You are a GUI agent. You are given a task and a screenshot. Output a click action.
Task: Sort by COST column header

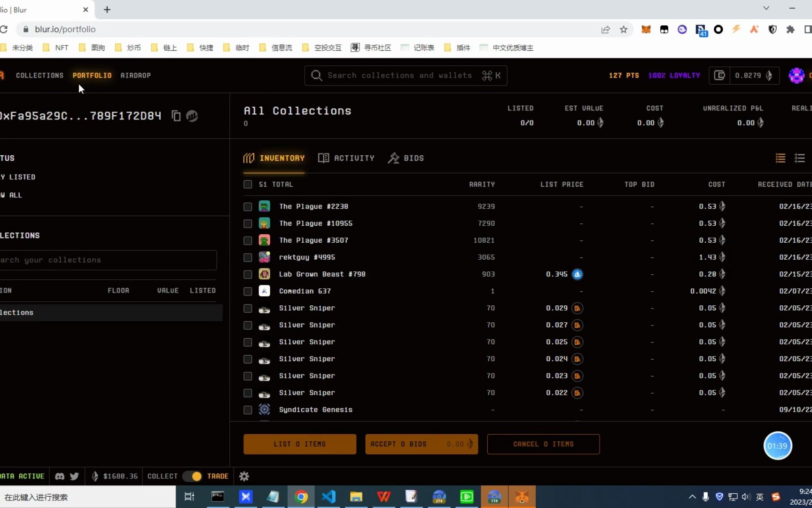click(717, 184)
